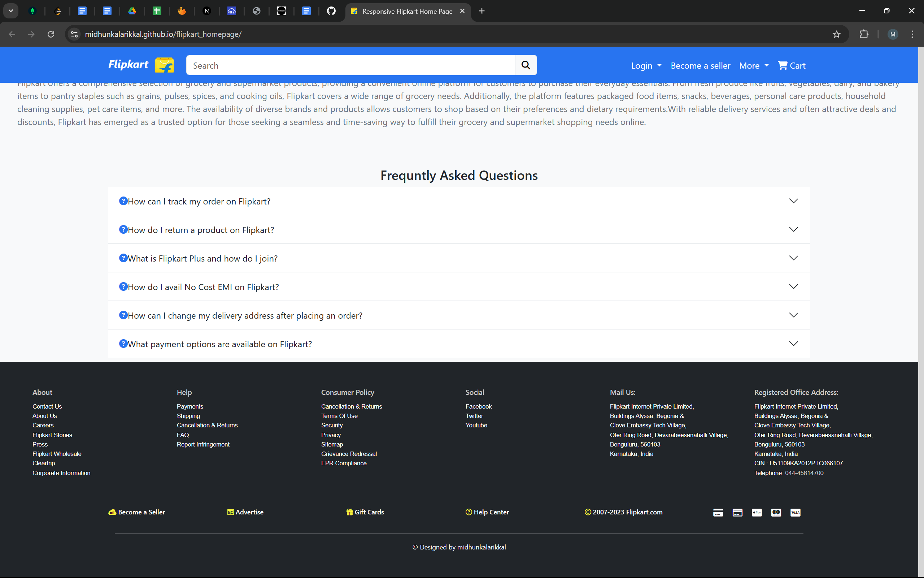Click the magnifying glass search button
The height and width of the screenshot is (578, 924).
(x=526, y=65)
